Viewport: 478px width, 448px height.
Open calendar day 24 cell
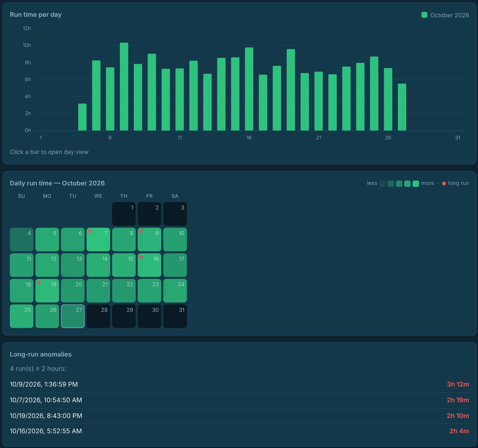(x=175, y=291)
